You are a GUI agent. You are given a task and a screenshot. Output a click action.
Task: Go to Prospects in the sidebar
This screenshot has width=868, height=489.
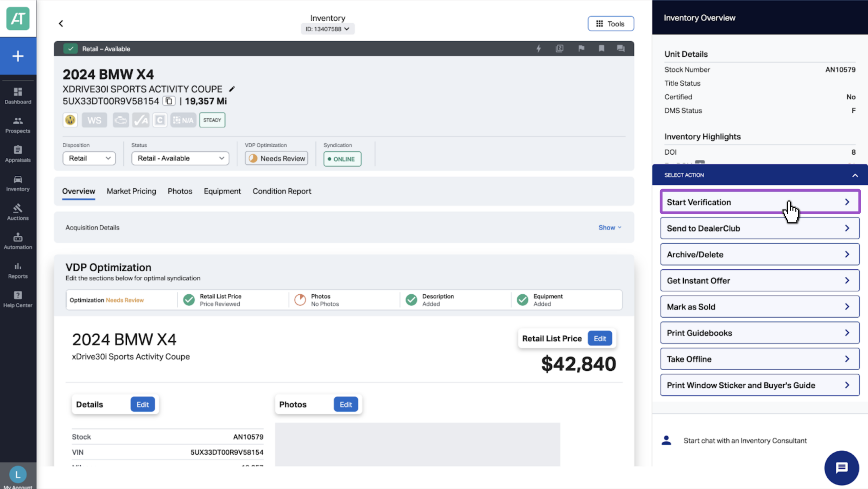[18, 125]
